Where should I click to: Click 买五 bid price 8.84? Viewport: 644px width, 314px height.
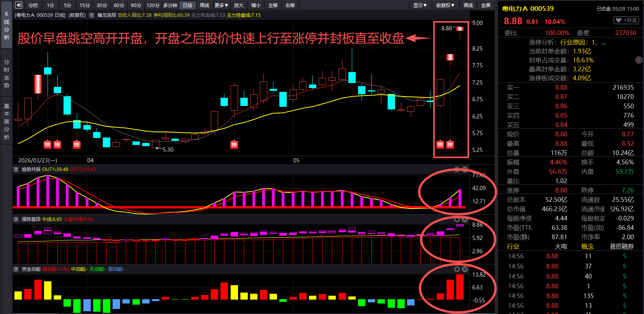[561, 125]
